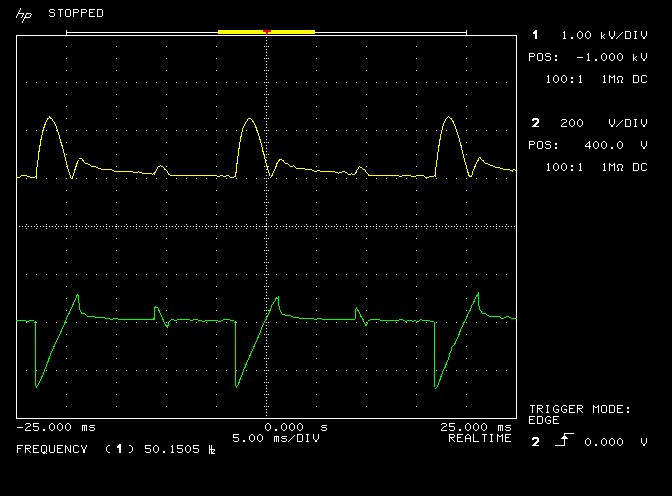This screenshot has height=496, width=672.
Task: Toggle channel 2 1MΩ DC coupling
Action: pyautogui.click(x=624, y=167)
